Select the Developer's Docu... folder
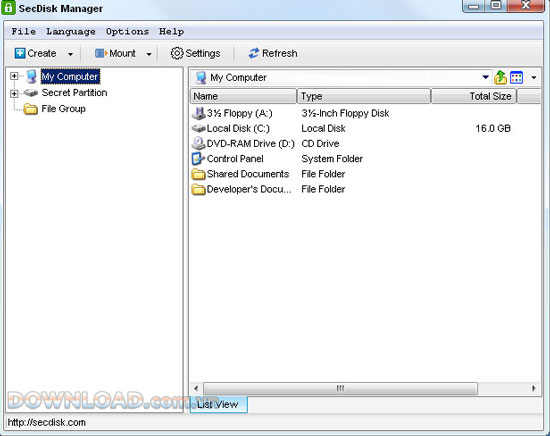Viewport: 550px width, 436px height. 249,189
